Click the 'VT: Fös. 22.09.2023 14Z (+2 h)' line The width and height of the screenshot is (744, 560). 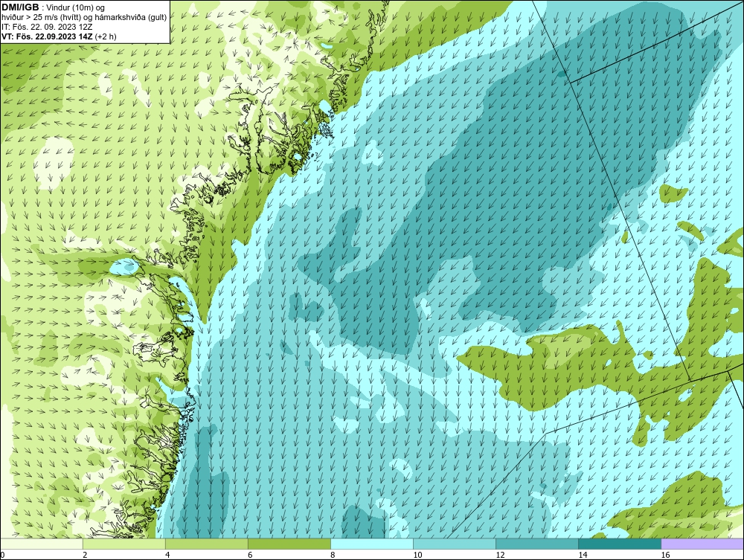59,36
